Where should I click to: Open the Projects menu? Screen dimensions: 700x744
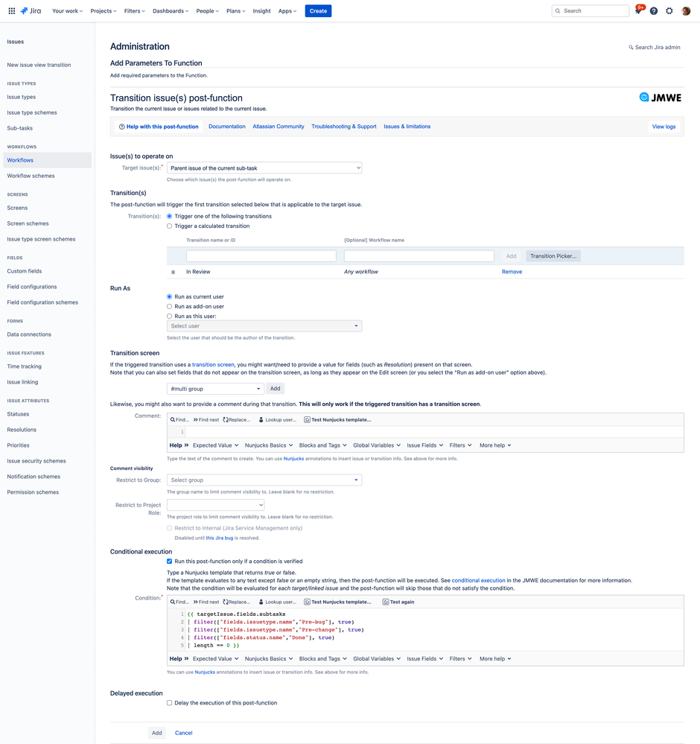(x=103, y=11)
